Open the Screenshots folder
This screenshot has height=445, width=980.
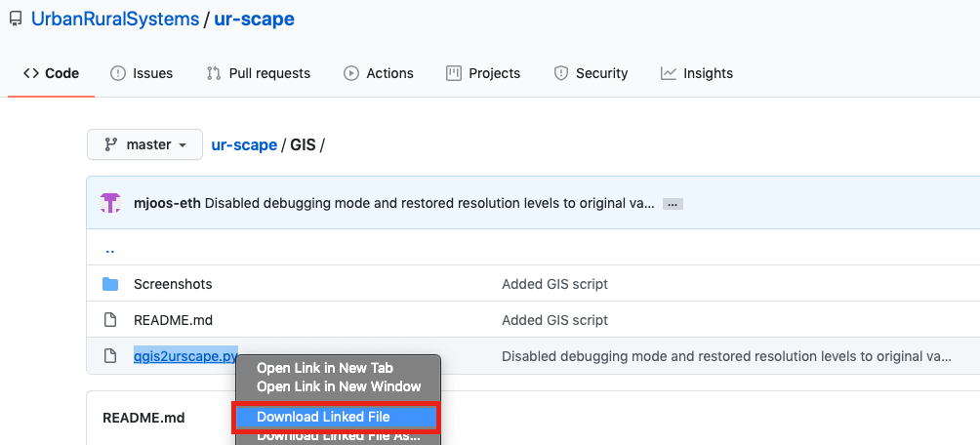173,284
